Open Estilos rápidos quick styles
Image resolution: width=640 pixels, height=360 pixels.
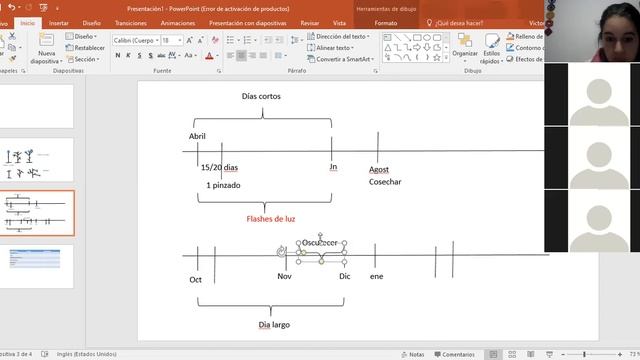(x=491, y=49)
